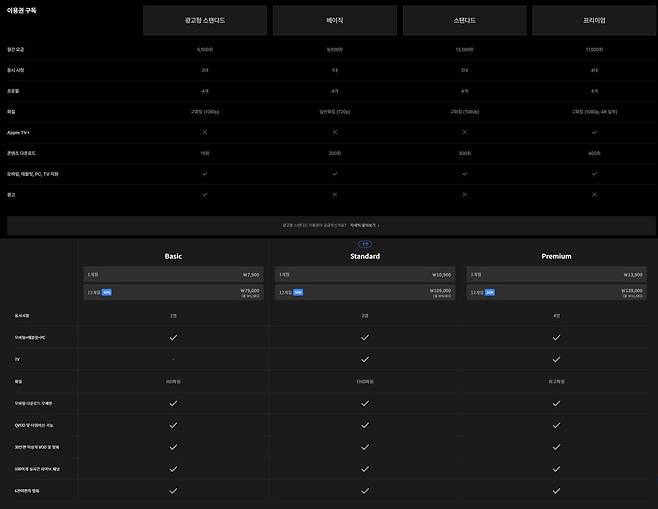This screenshot has height=509, width=658.
Task: Click the 모바일+태블릿+PC checkmark under Premium
Action: [x=556, y=337]
